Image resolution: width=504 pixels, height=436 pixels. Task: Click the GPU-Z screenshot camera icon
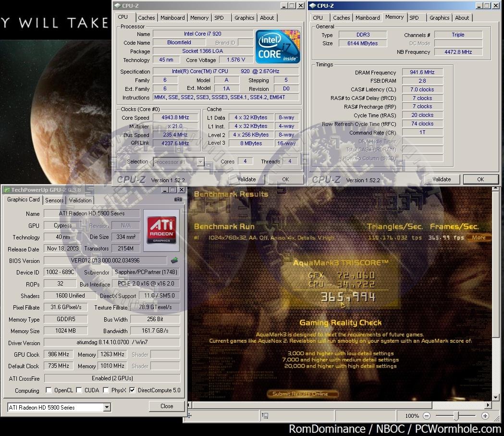[178, 199]
